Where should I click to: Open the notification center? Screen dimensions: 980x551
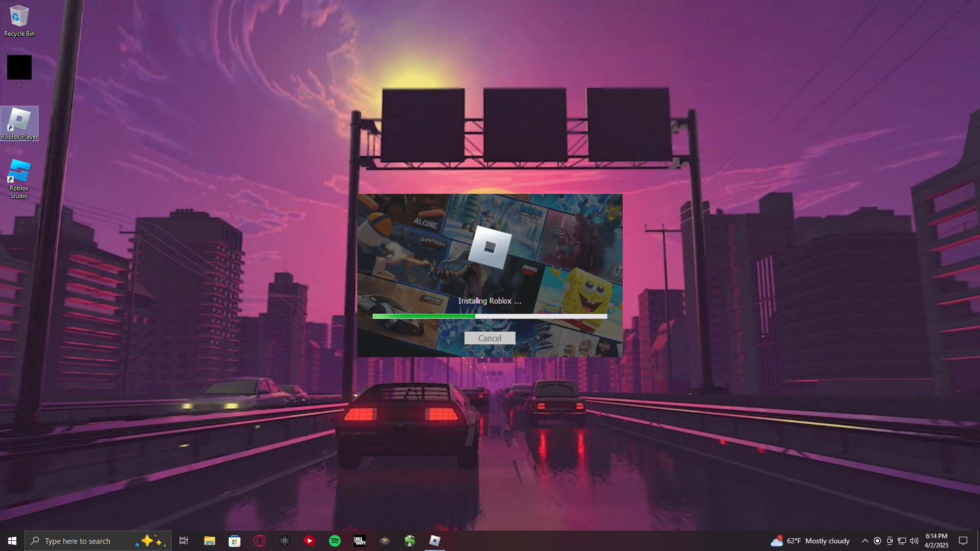pyautogui.click(x=963, y=541)
